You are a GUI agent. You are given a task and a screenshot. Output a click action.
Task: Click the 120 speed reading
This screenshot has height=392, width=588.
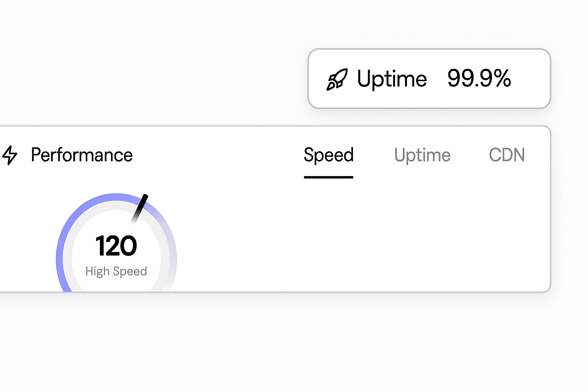116,246
